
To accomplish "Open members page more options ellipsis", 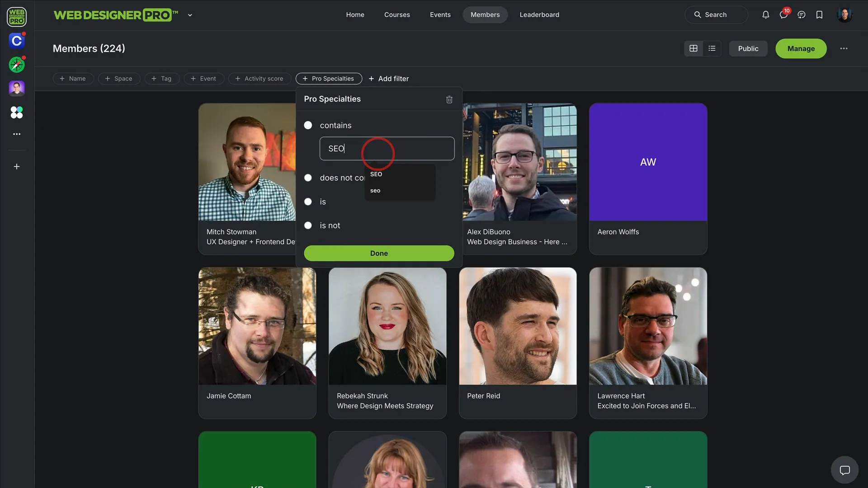I will tap(844, 48).
